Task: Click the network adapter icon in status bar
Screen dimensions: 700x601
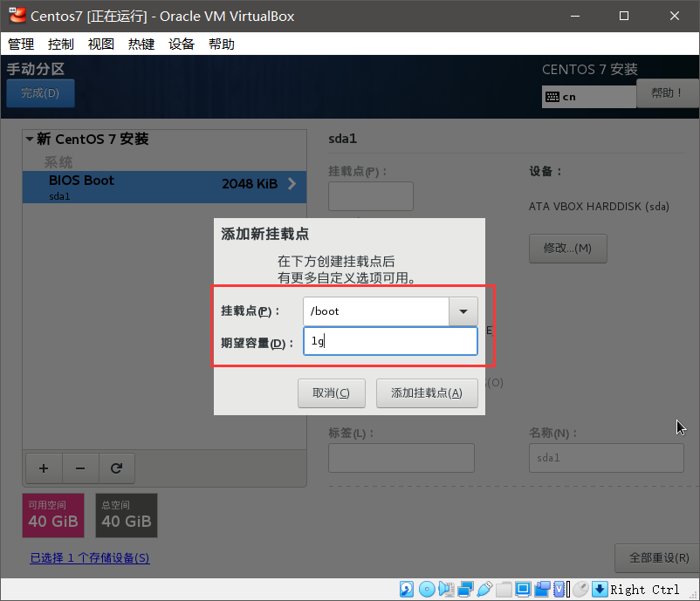Action: [466, 589]
